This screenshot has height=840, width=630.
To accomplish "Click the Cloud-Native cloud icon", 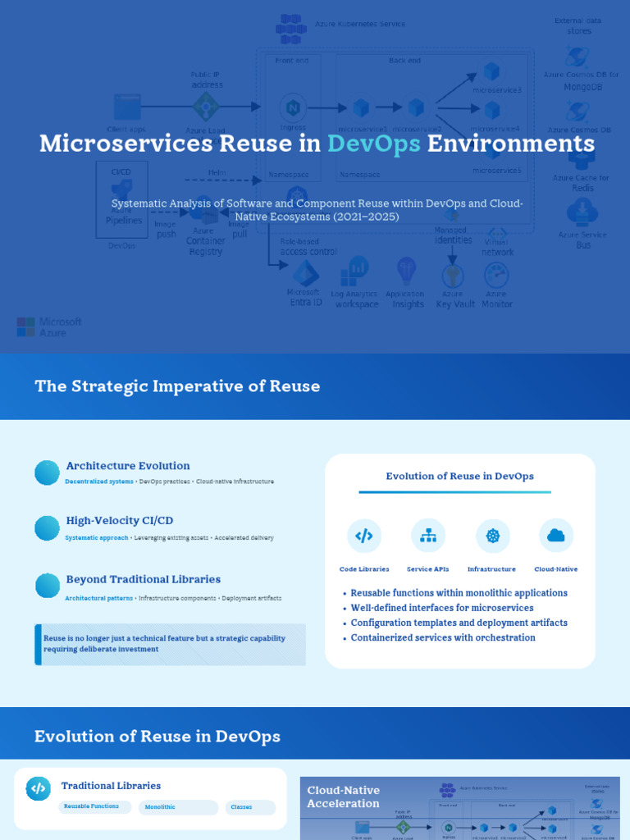I will point(556,536).
